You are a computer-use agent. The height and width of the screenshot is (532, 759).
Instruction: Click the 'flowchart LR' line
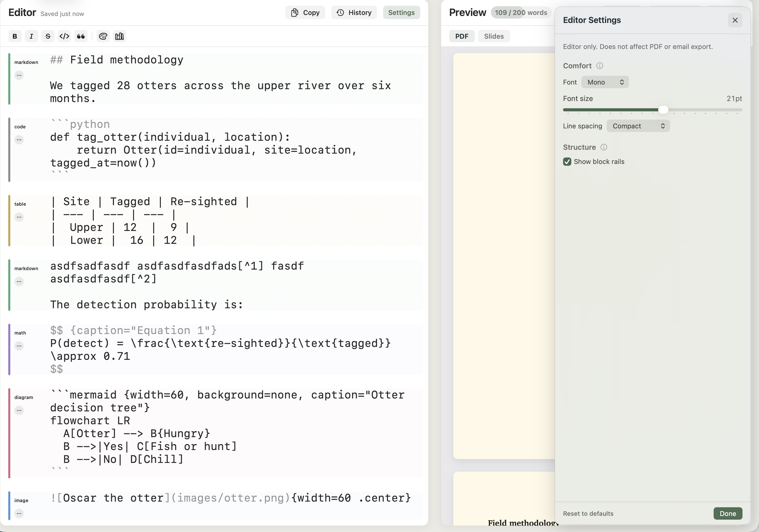90,421
